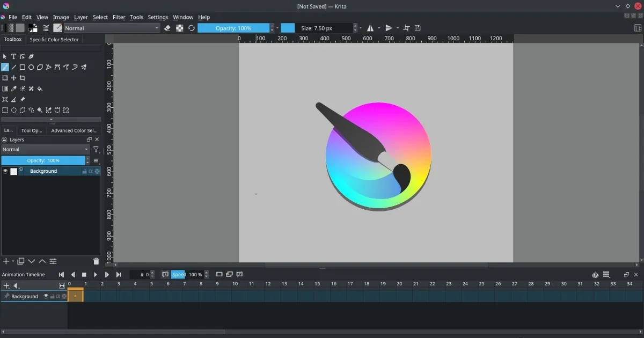Pick the Color Sampler eyedropper tool

pos(14,89)
